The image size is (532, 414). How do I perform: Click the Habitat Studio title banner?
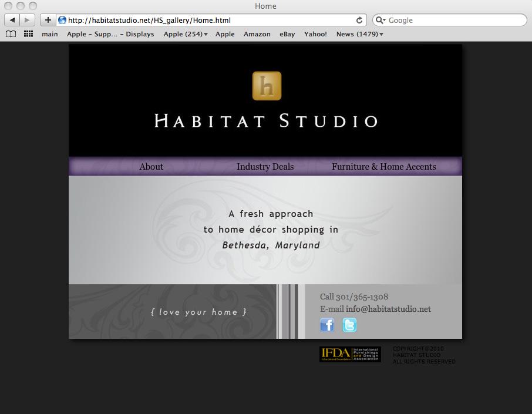(x=266, y=121)
